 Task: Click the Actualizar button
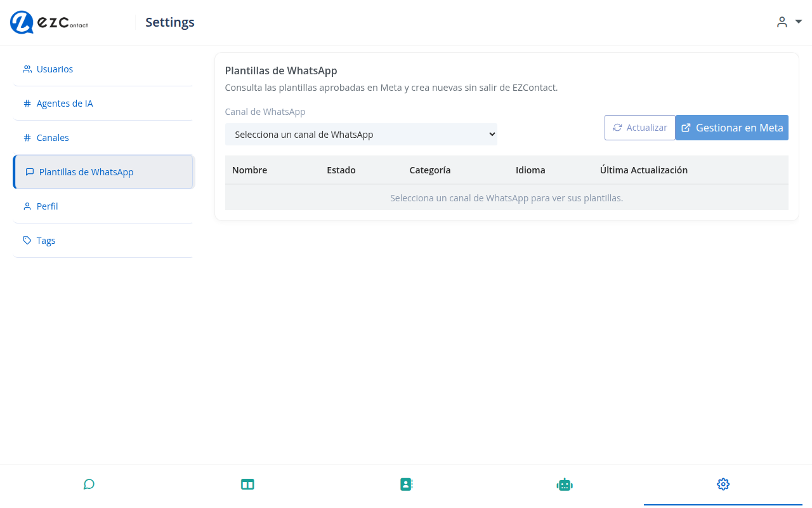pyautogui.click(x=639, y=128)
